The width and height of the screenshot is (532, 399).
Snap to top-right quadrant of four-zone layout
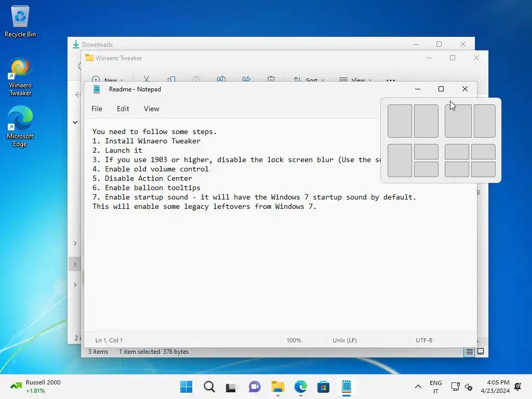(x=483, y=152)
